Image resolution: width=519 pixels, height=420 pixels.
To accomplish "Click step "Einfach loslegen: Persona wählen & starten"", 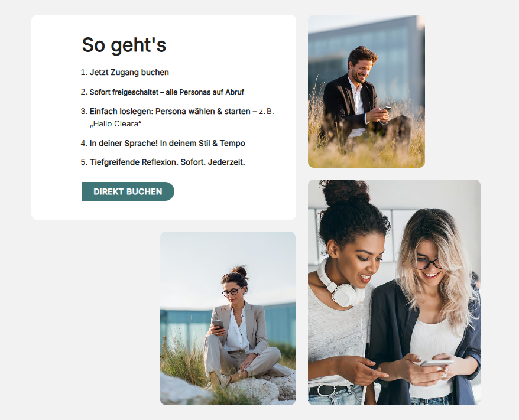I will pyautogui.click(x=170, y=112).
